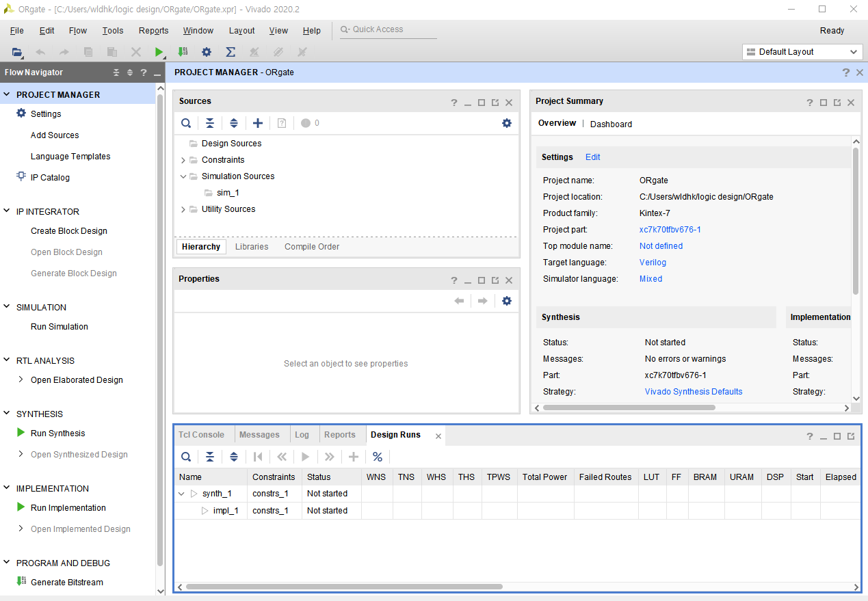Expand all in Sources panel
The width and height of the screenshot is (868, 601).
(234, 123)
